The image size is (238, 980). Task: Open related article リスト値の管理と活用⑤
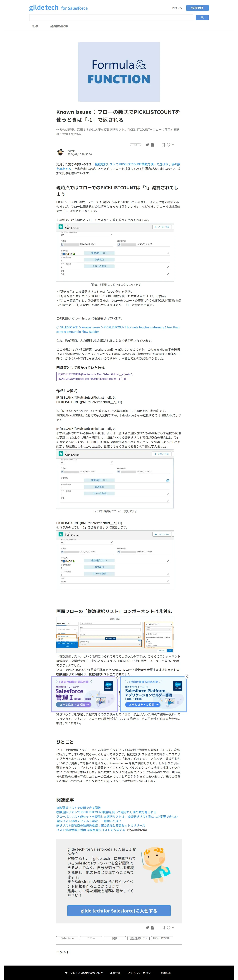(90, 830)
